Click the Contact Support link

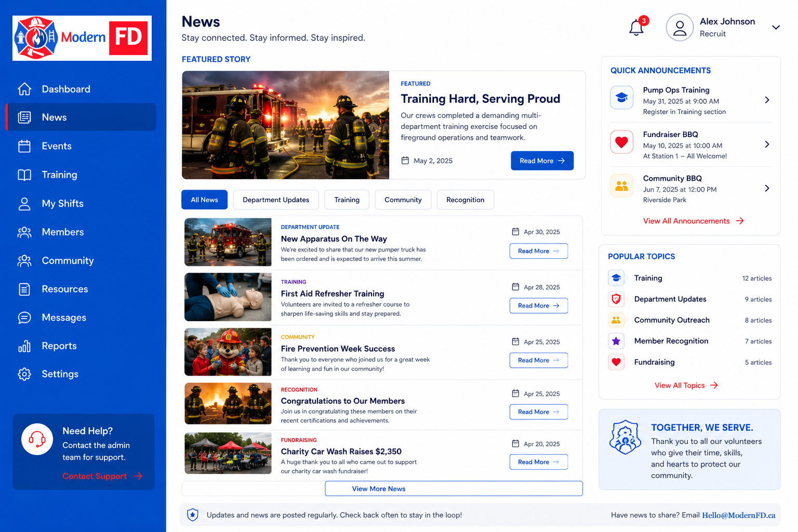[102, 476]
